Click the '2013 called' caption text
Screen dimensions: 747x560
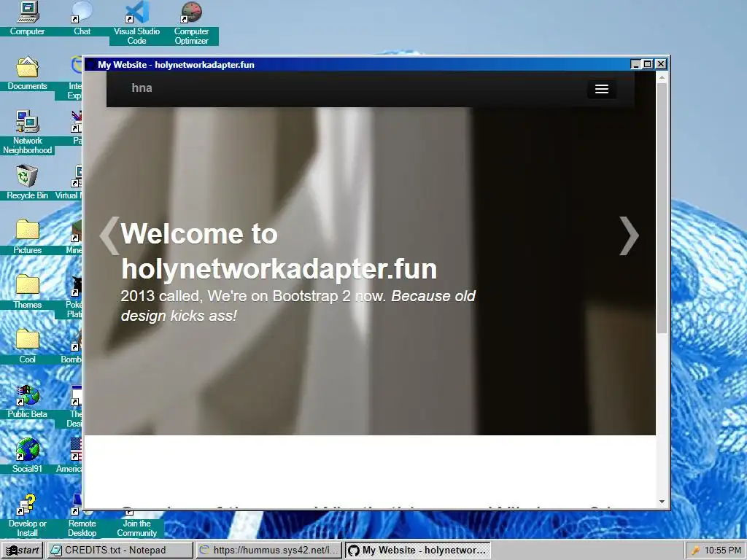point(298,306)
